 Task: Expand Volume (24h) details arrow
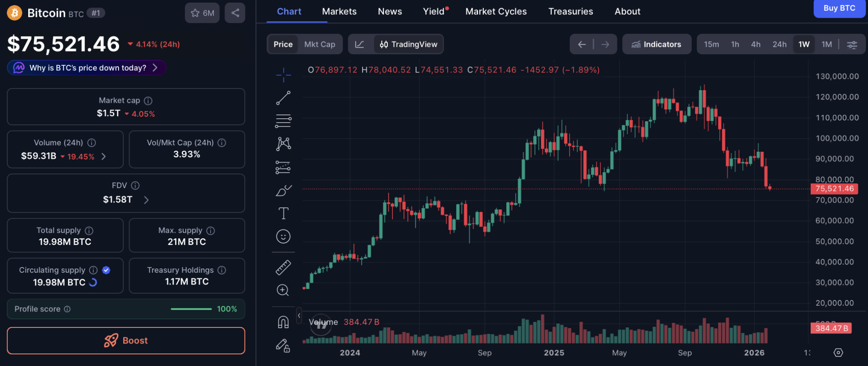tap(104, 157)
